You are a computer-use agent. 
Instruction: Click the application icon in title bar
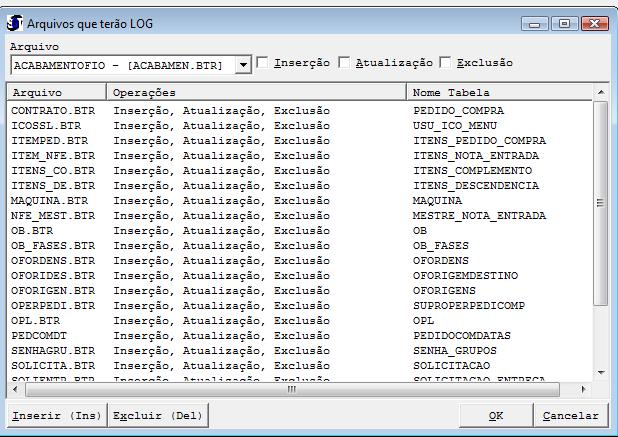point(14,23)
